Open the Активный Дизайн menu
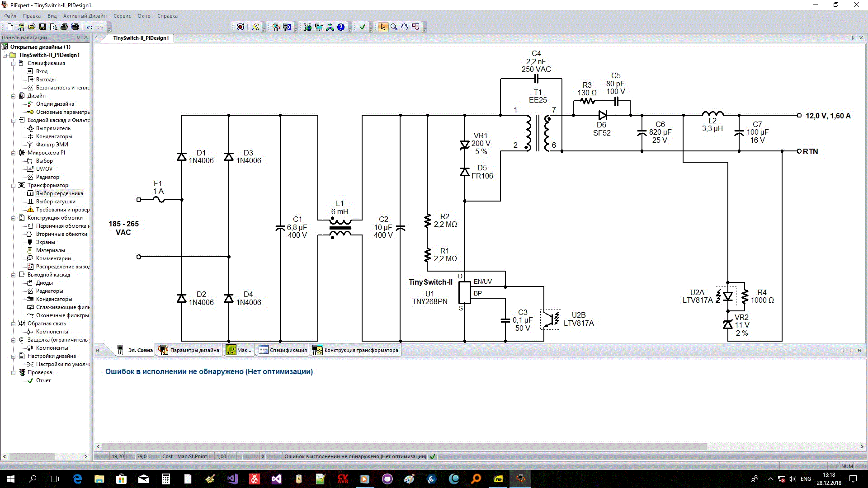The image size is (868, 488). point(85,16)
